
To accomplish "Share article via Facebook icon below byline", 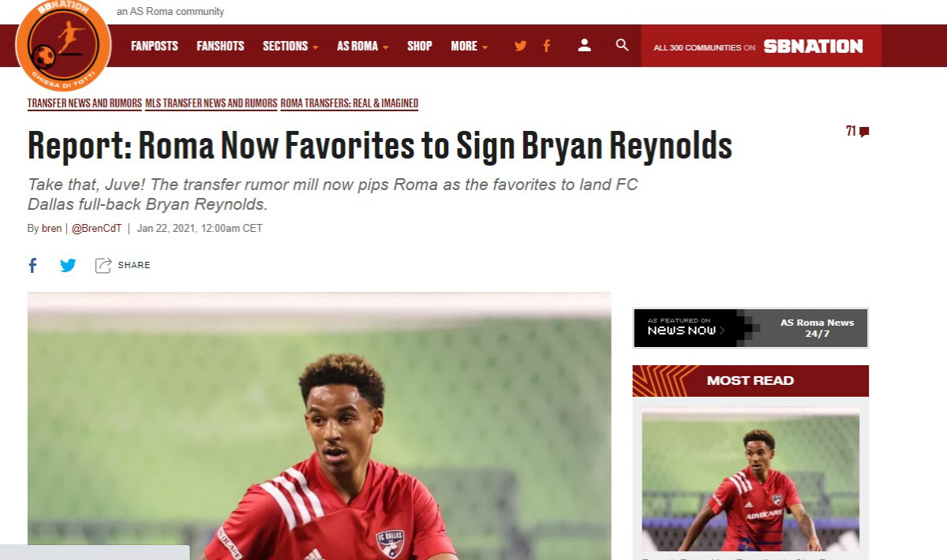I will 32,265.
